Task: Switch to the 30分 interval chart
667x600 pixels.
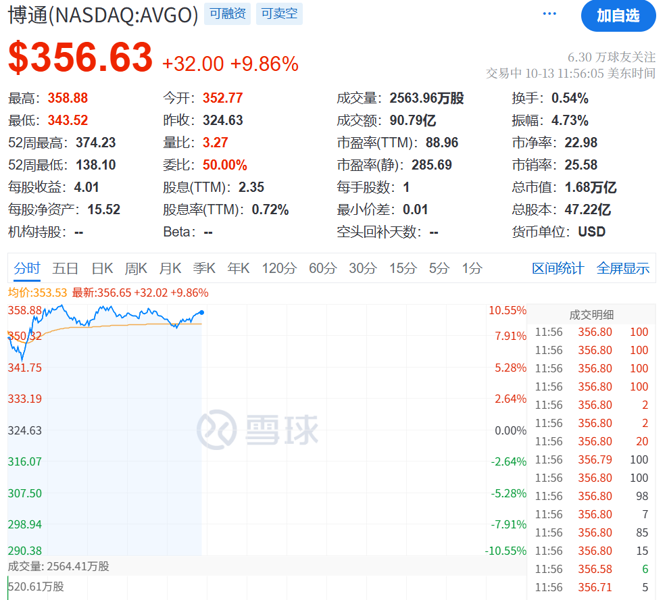Action: pos(363,268)
